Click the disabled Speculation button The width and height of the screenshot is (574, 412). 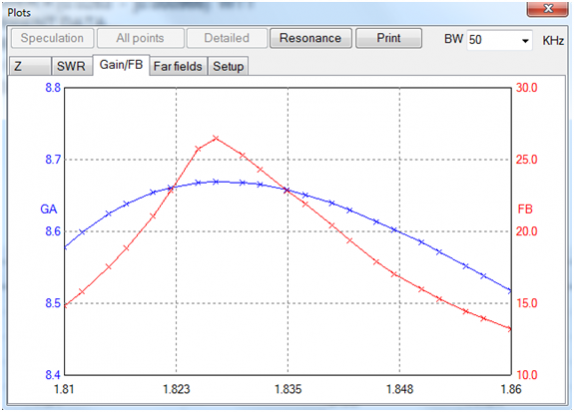point(52,38)
